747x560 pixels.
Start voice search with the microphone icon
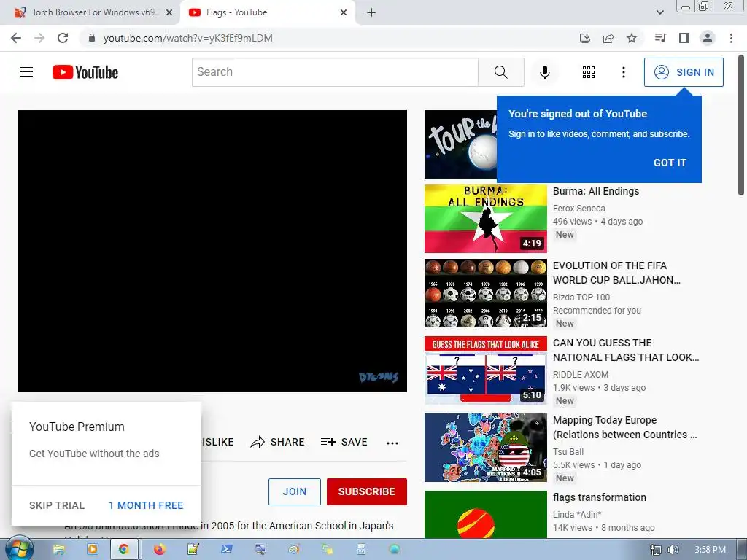pyautogui.click(x=544, y=72)
